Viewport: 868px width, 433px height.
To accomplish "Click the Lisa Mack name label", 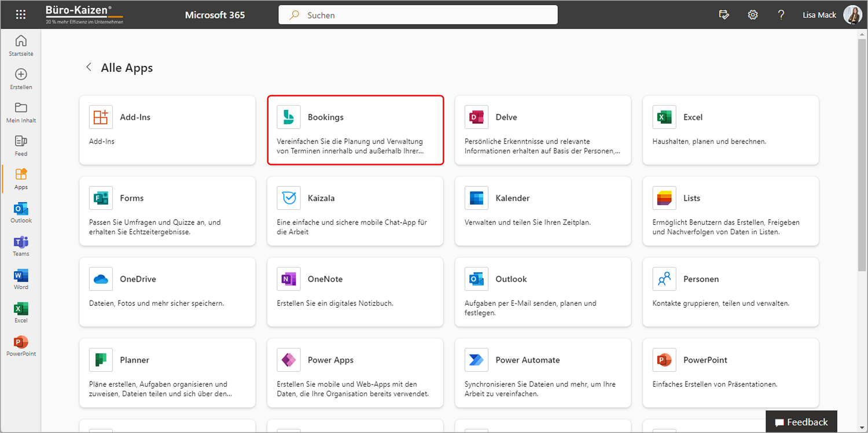I will point(819,15).
